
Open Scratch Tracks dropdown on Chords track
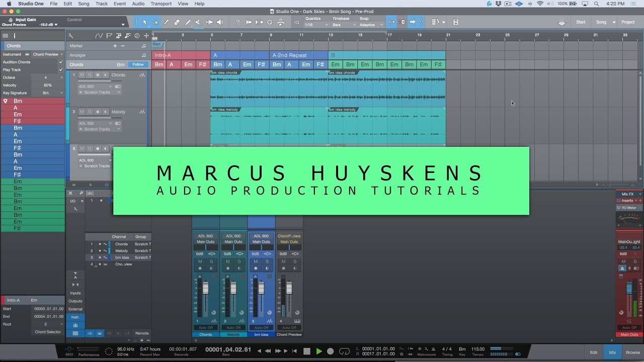tap(100, 93)
